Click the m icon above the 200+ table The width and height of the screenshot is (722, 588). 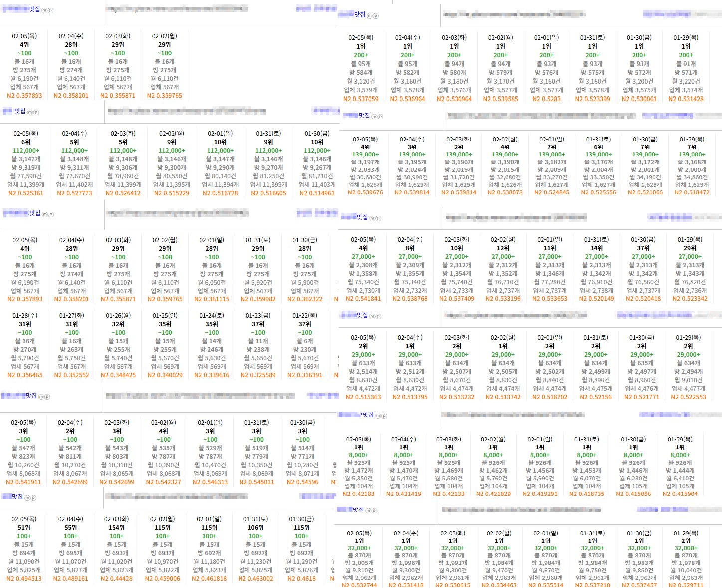tap(370, 16)
